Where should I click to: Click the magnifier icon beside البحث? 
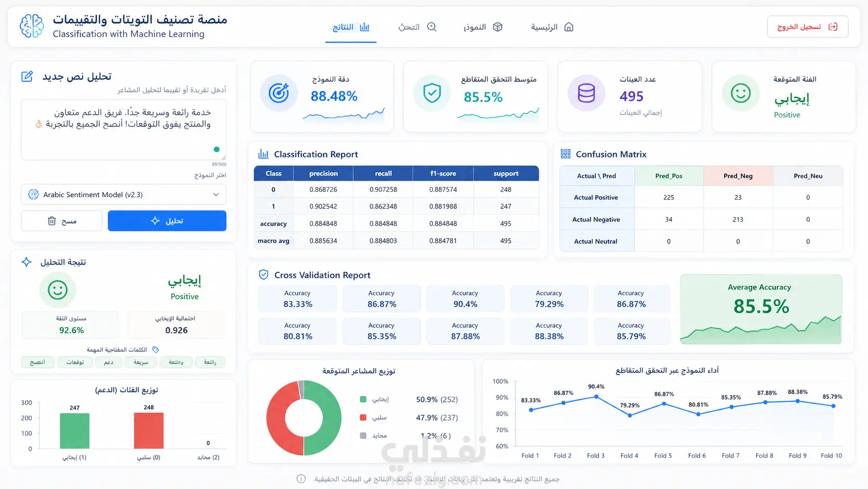[432, 27]
